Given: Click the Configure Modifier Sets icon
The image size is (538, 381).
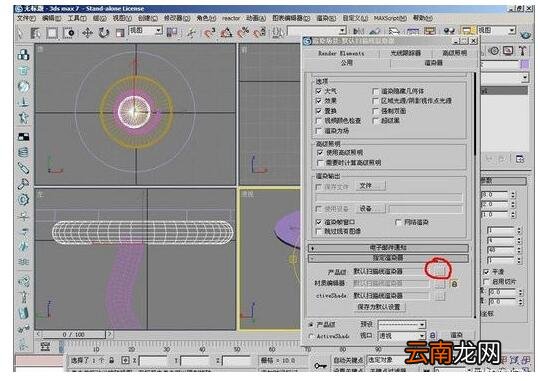Looking at the screenshot, I should click(520, 159).
